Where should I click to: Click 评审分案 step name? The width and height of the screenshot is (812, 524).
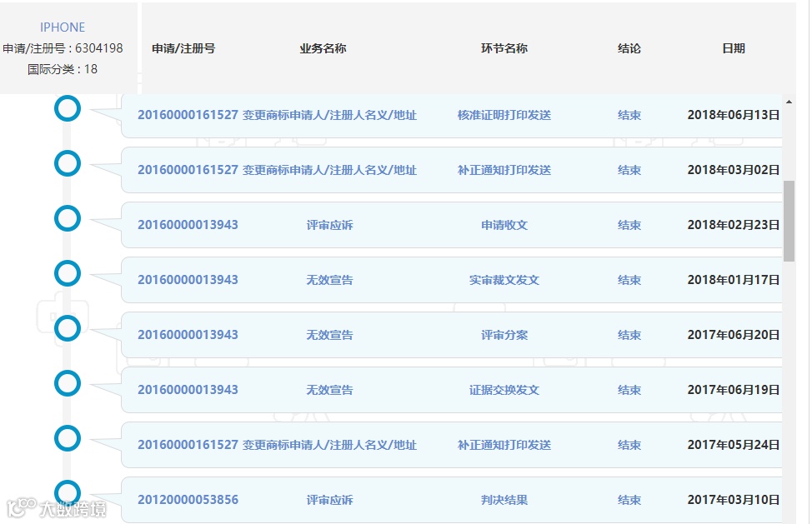tap(504, 335)
